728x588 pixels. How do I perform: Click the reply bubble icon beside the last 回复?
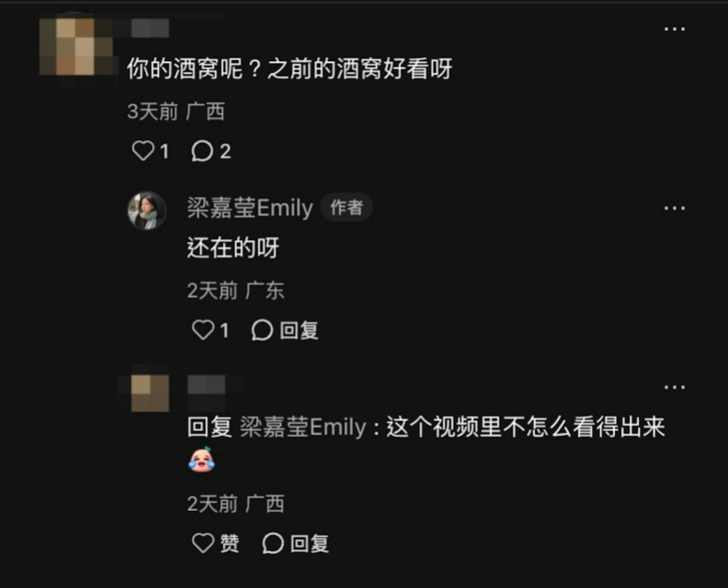273,543
